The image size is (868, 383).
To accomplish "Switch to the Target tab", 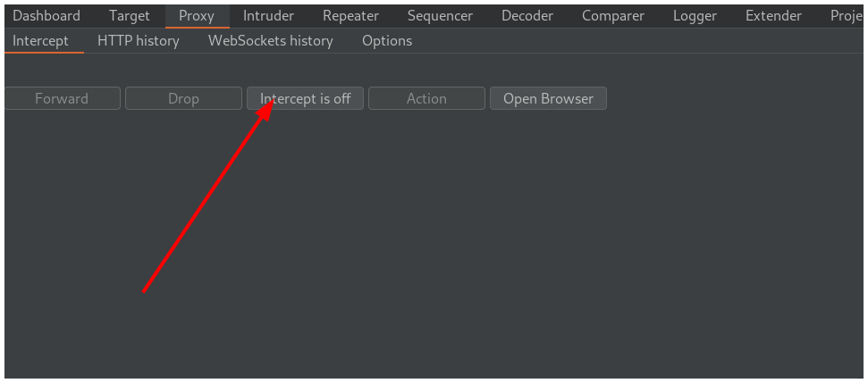I will tap(130, 15).
